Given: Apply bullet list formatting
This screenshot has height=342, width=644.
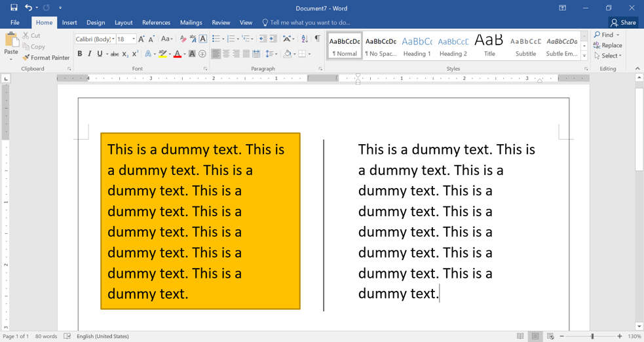Looking at the screenshot, I should [216, 39].
